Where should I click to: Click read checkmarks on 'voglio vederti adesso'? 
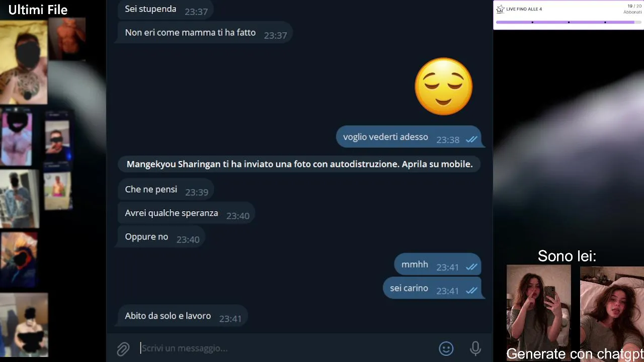471,140
